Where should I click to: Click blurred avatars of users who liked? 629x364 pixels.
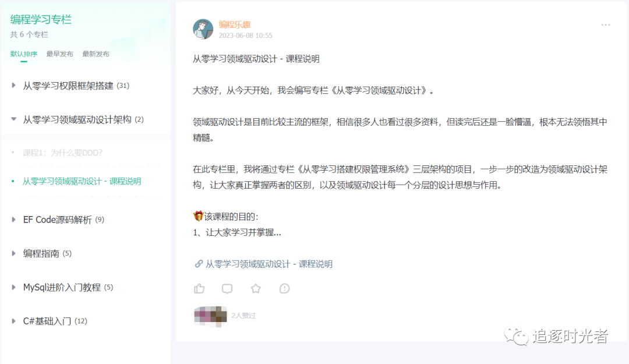(x=211, y=316)
